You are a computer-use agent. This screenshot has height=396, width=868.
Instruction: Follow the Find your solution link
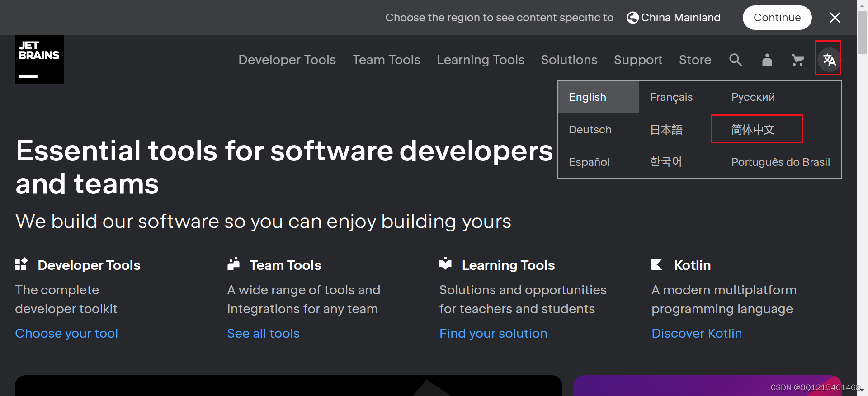click(x=493, y=334)
